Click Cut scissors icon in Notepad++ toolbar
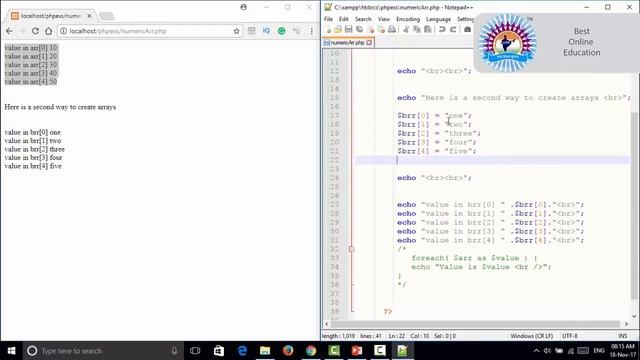The height and width of the screenshot is (360, 640). click(x=406, y=29)
